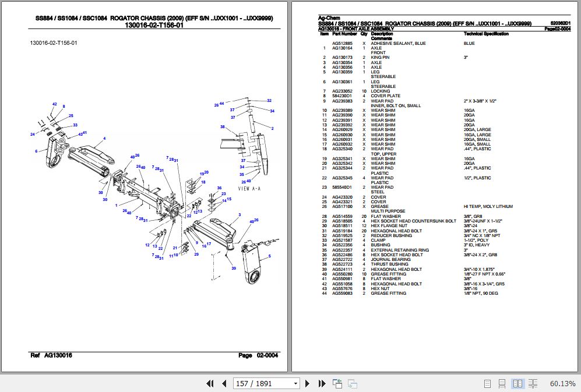Viewport: 581px width, 392px height.
Task: Select continuous scrolling page layout
Action: tap(502, 383)
